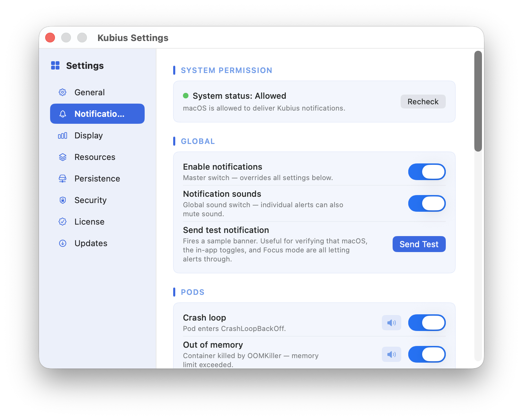Click the green system status indicator dot
Screen dimensions: 523x420
point(186,96)
